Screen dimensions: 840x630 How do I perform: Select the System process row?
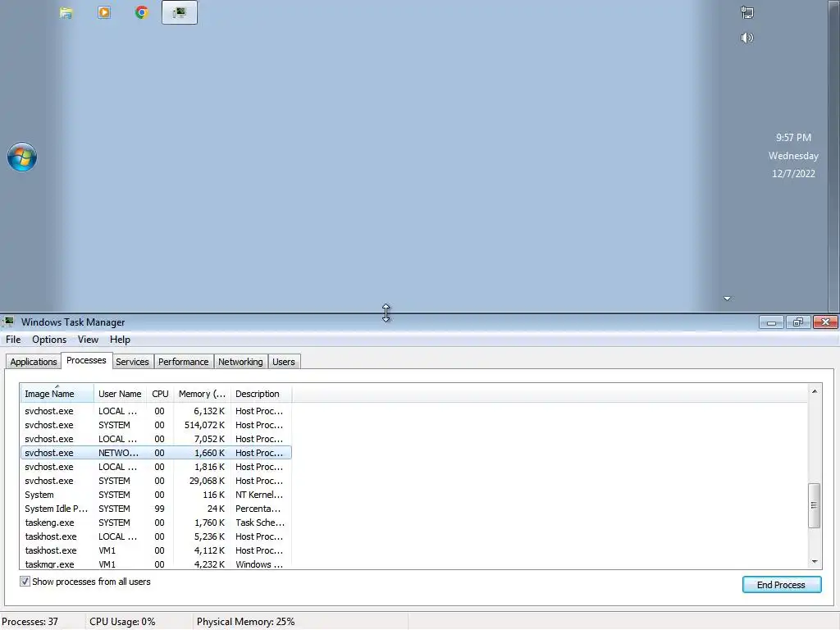point(156,495)
